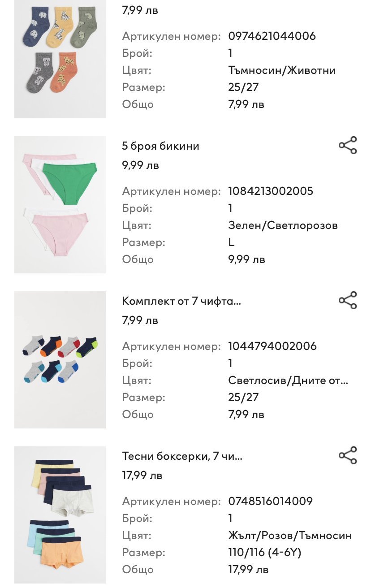Share the "Тесни боксерки" boxer item
371x588 pixels.
click(348, 456)
